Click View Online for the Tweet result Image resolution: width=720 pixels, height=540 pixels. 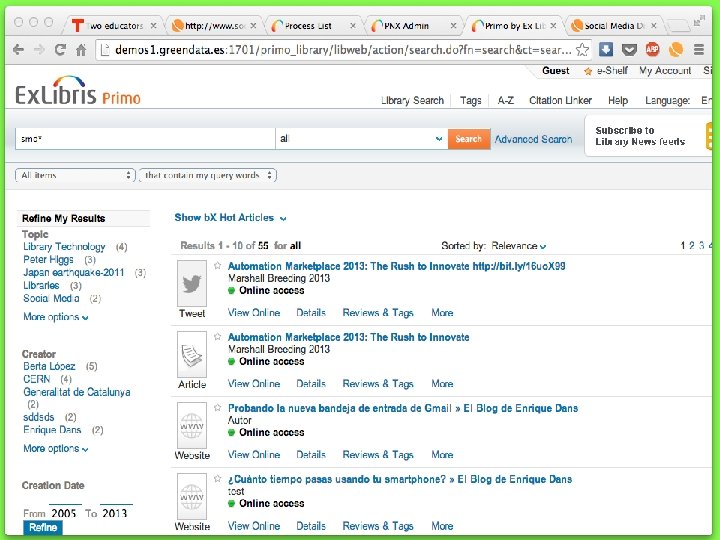(254, 313)
